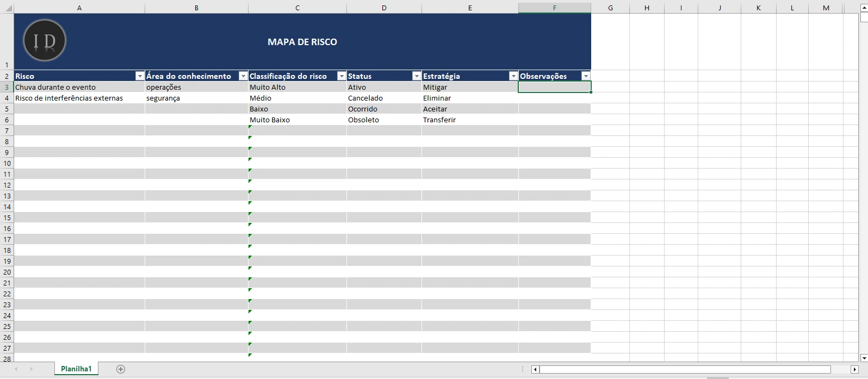Open the Risco column filter dropdown

click(140, 76)
